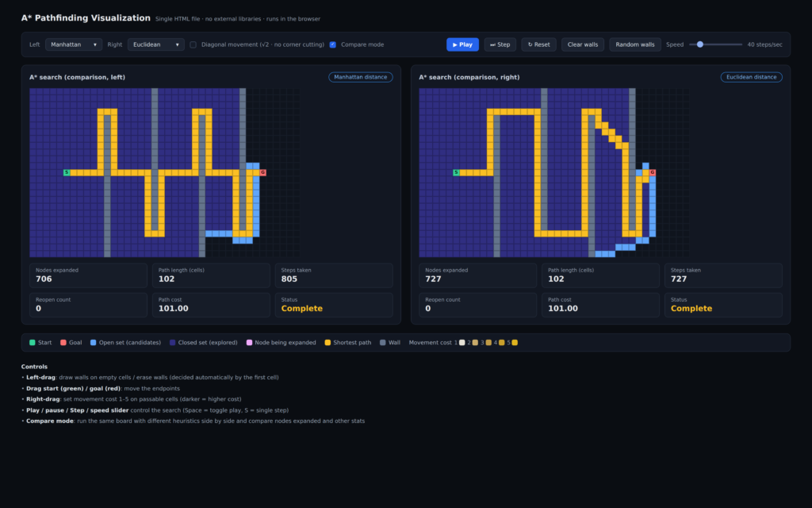Click the Euclidean distance badge
This screenshot has height=508, width=812.
click(x=752, y=77)
